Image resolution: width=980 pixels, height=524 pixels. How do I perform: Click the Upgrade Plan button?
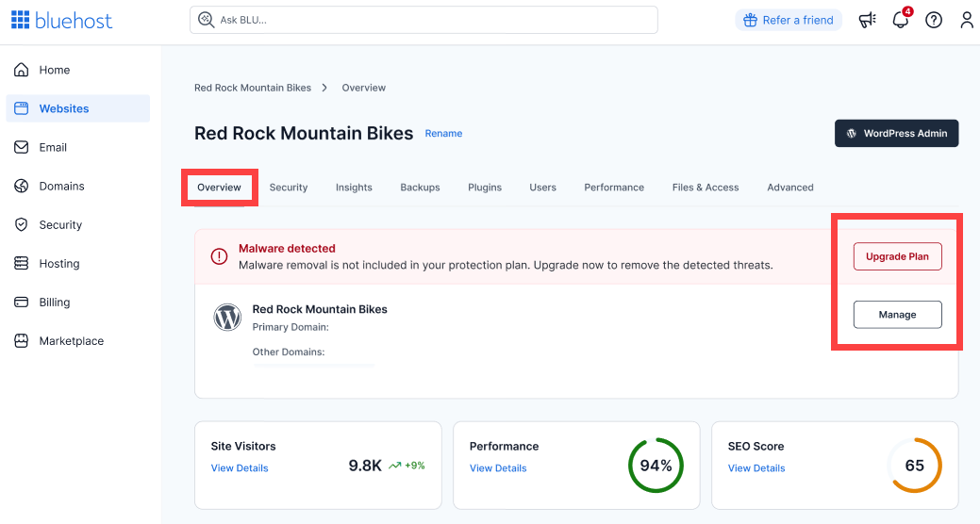click(x=897, y=256)
